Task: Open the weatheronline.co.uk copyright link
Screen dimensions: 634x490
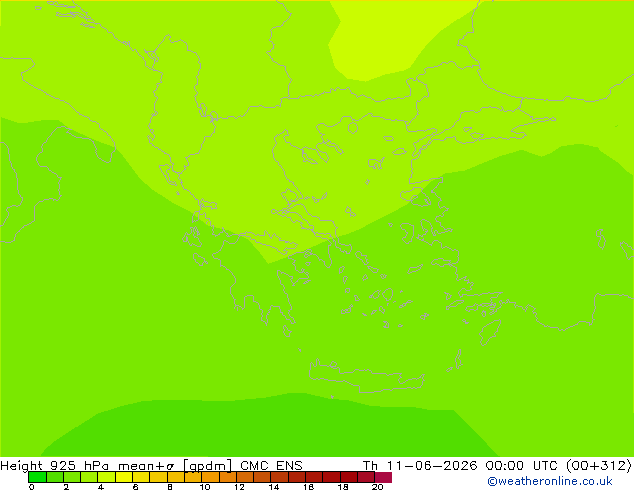Action: (550, 481)
